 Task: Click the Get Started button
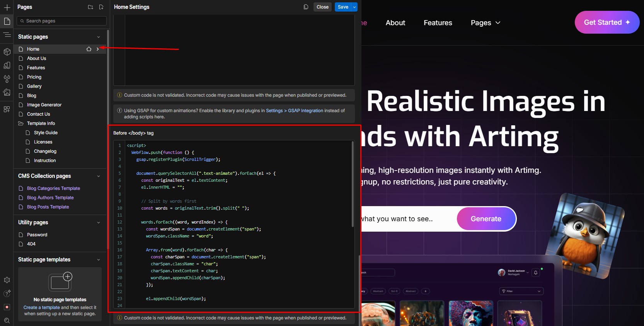pyautogui.click(x=607, y=22)
